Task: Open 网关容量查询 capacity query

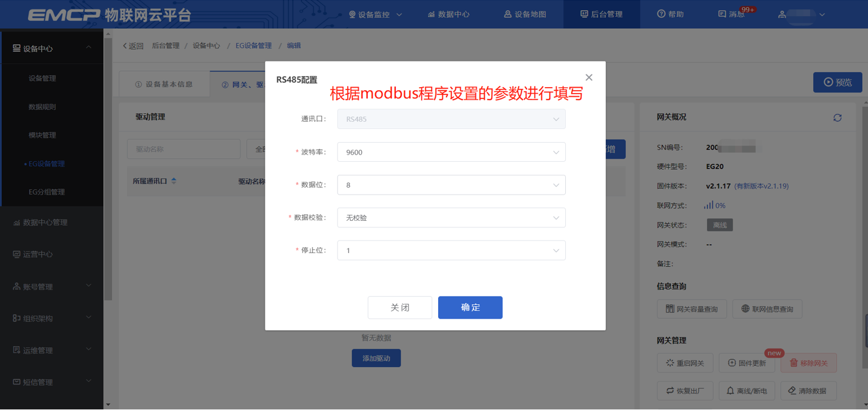Action: [692, 309]
